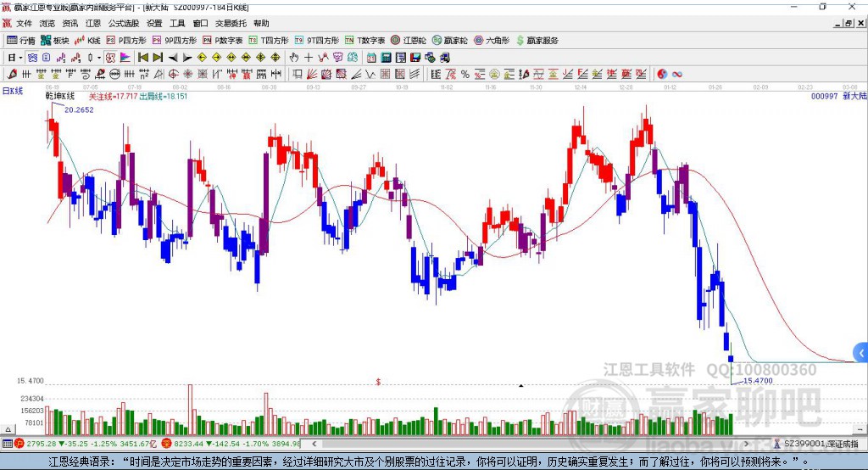Activate the crosshair cursor tool
868x470 pixels.
coord(309,57)
